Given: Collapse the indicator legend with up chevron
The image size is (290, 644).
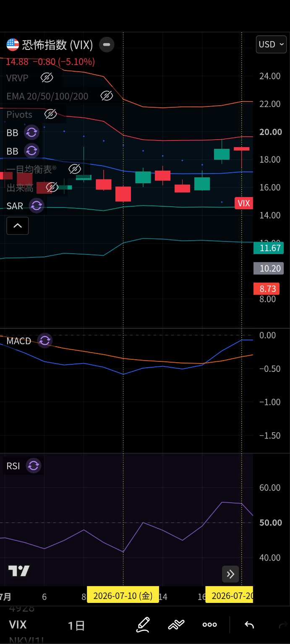Looking at the screenshot, I should tap(18, 226).
